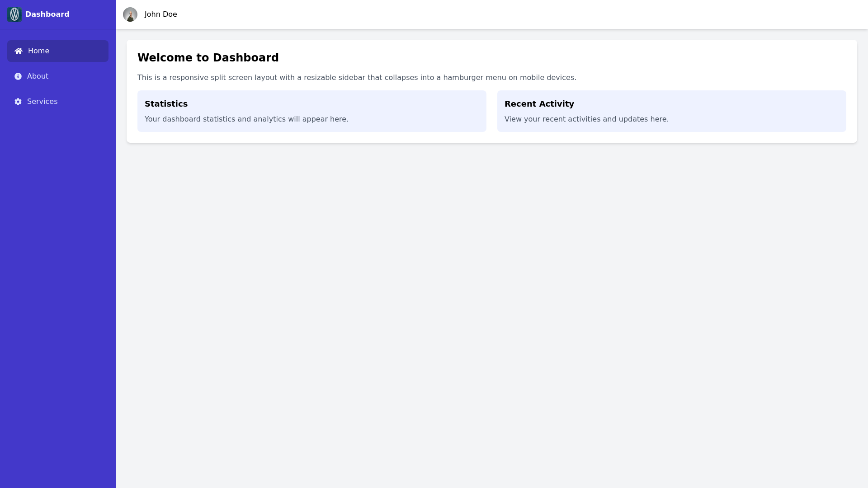This screenshot has height=488, width=868.
Task: Open the Services label in sidebar
Action: pyautogui.click(x=42, y=102)
